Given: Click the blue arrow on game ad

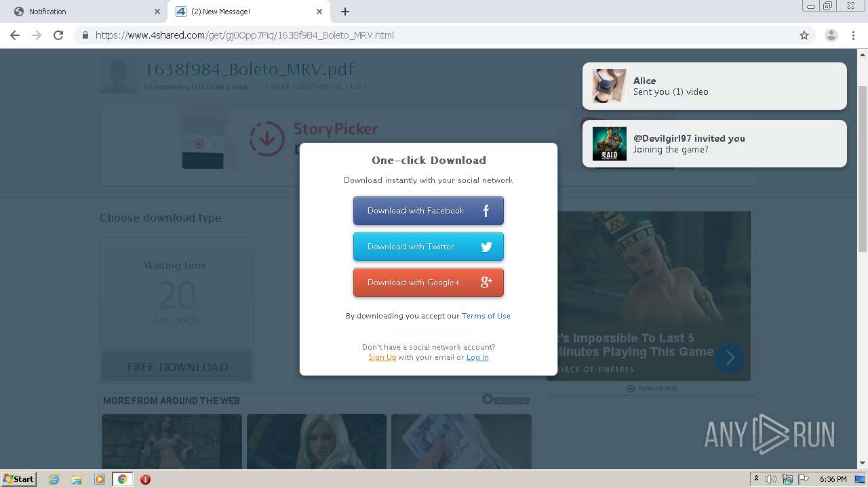Looking at the screenshot, I should (729, 358).
